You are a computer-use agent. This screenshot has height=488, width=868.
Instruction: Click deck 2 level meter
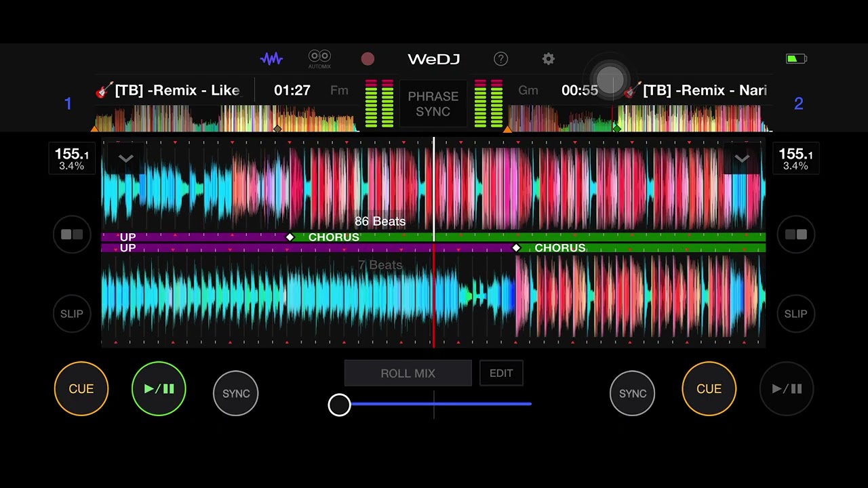click(x=488, y=104)
